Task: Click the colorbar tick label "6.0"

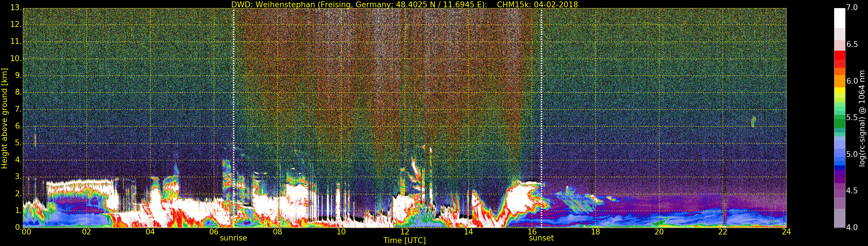Action: coord(852,81)
